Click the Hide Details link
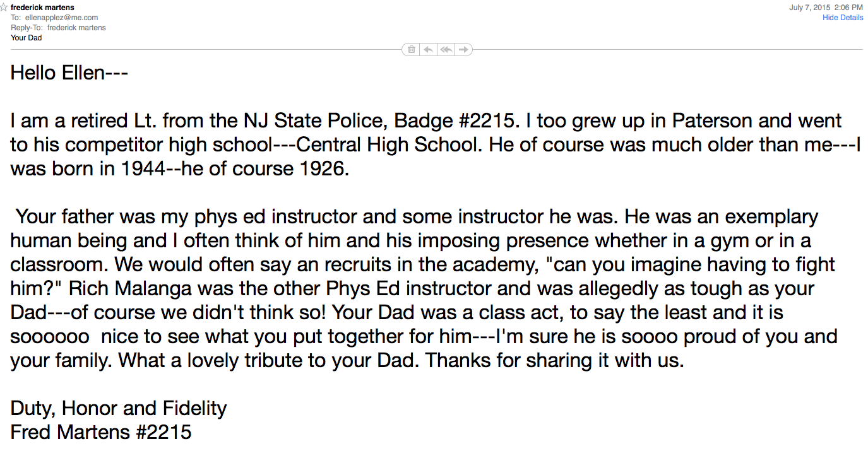868x463 pixels. click(842, 18)
